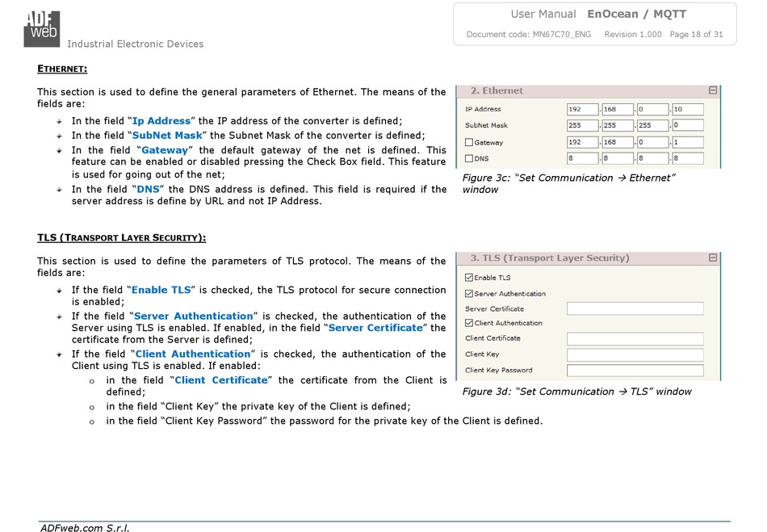Click the "Client Certificate" label in the TLS panel
This screenshot has height=532, width=767.
pos(492,338)
